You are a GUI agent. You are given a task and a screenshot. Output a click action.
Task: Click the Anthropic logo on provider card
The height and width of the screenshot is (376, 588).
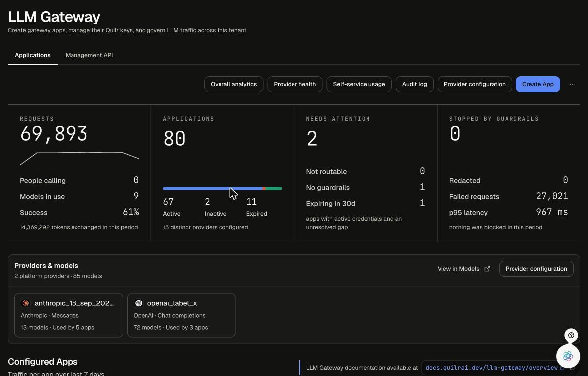tap(25, 303)
